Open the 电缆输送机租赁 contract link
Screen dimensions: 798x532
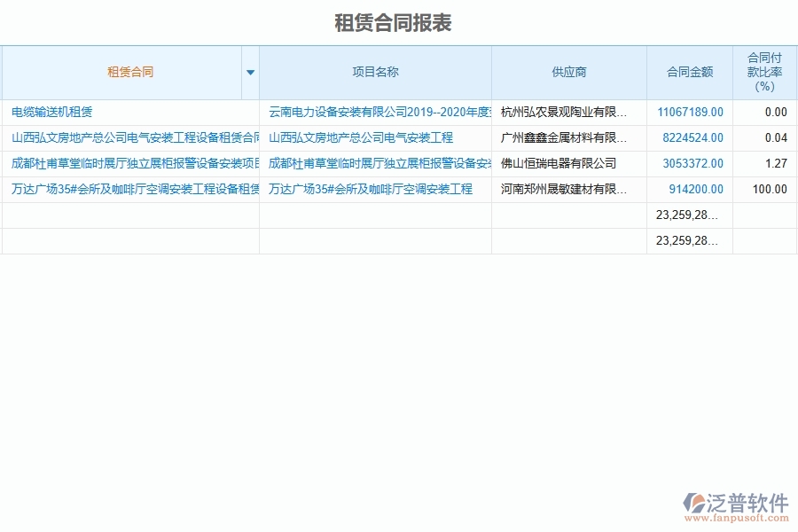click(x=52, y=113)
